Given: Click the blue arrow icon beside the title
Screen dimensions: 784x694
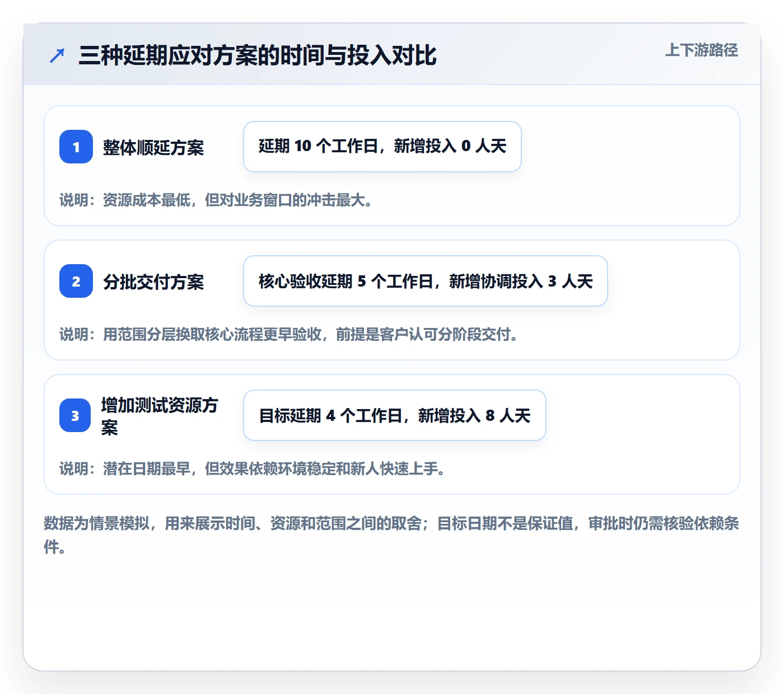Looking at the screenshot, I should point(57,55).
